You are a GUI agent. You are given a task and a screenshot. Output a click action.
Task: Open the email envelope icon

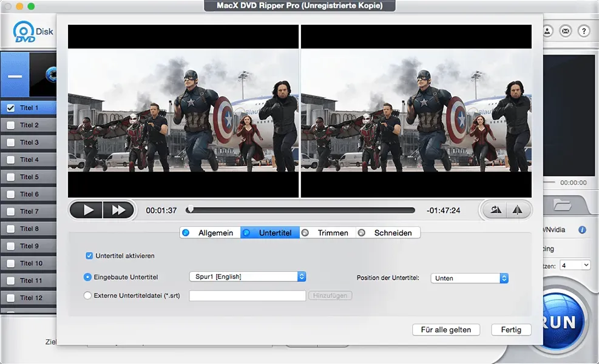566,31
